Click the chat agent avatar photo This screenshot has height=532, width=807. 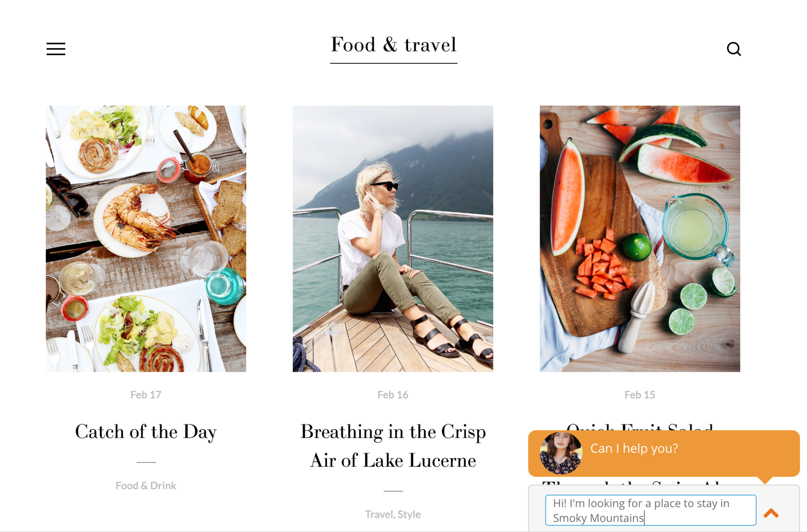point(561,453)
